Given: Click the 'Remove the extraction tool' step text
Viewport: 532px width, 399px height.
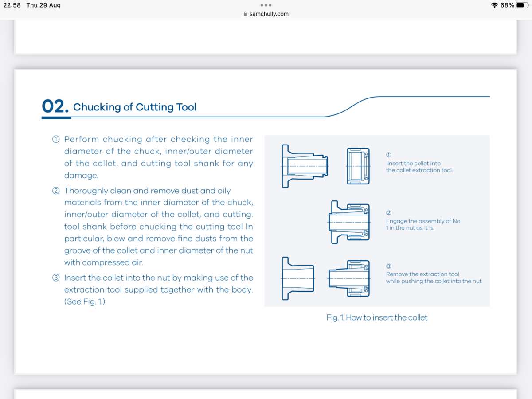Looking at the screenshot, I should [x=422, y=274].
